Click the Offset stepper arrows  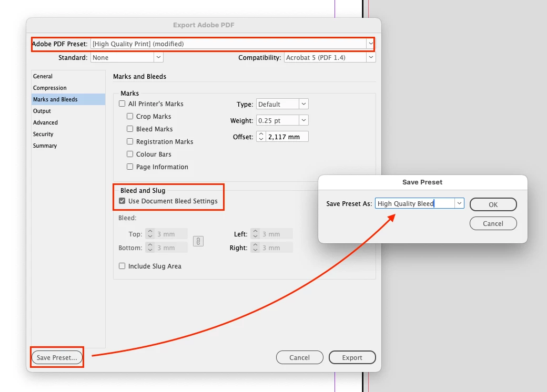pos(261,137)
